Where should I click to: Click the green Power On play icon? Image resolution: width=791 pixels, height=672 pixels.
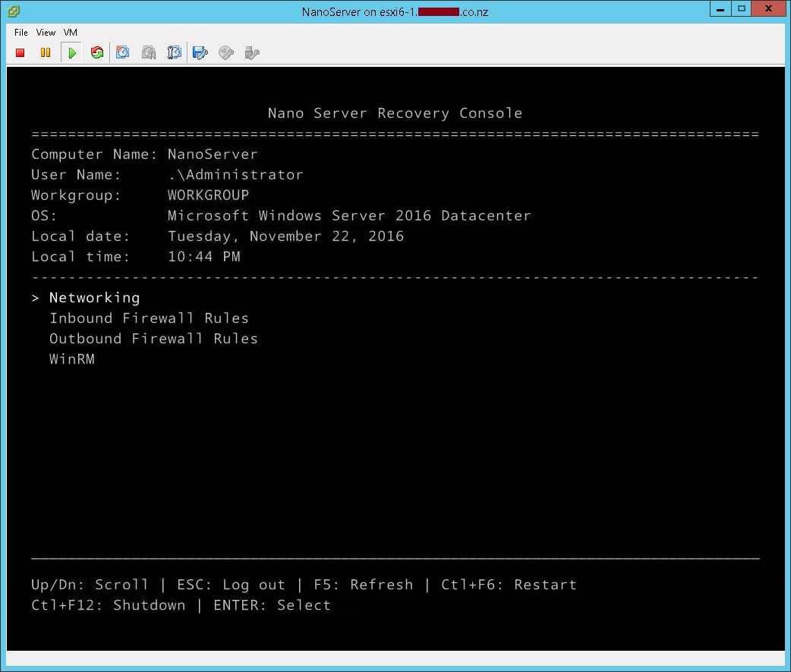point(71,52)
